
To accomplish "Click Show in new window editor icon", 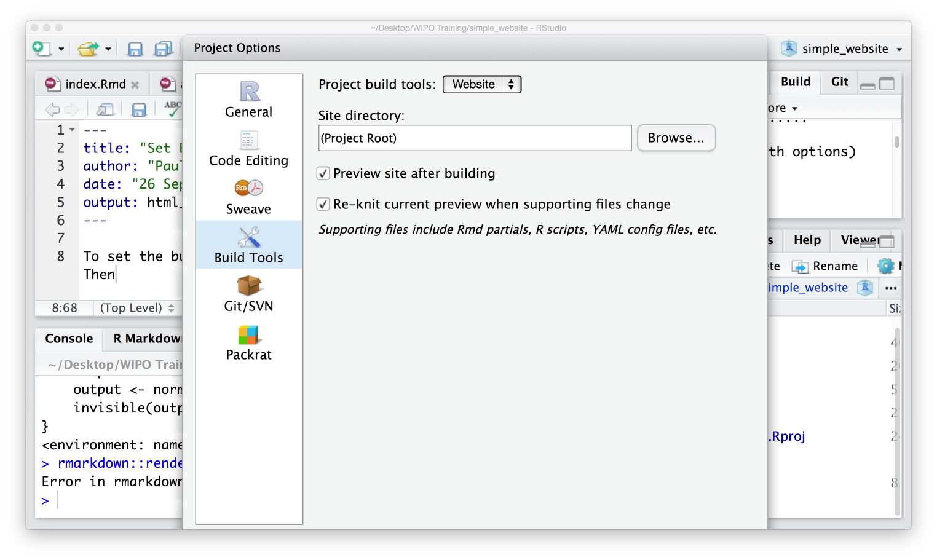I will [x=106, y=110].
